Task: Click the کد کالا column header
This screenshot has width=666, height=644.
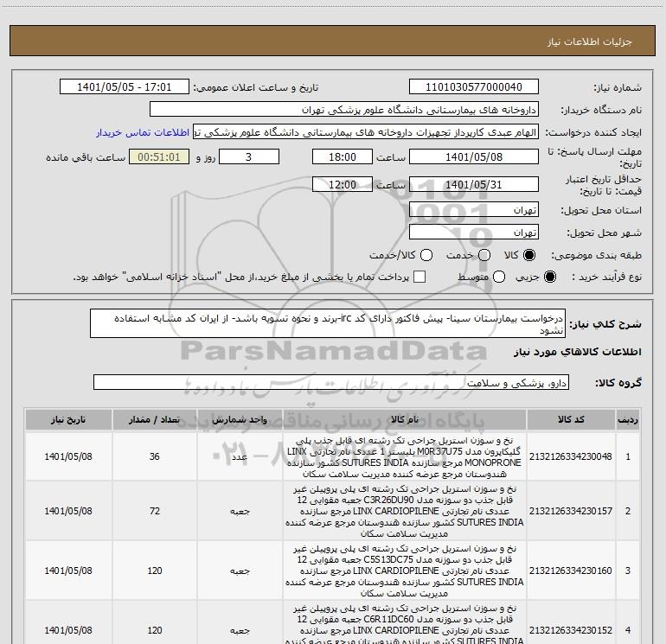Action: pos(571,419)
